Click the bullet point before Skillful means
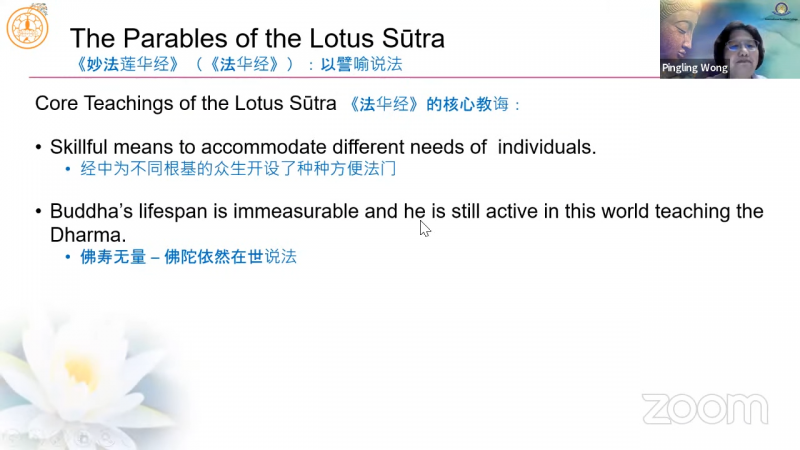The height and width of the screenshot is (450, 800). [39, 148]
